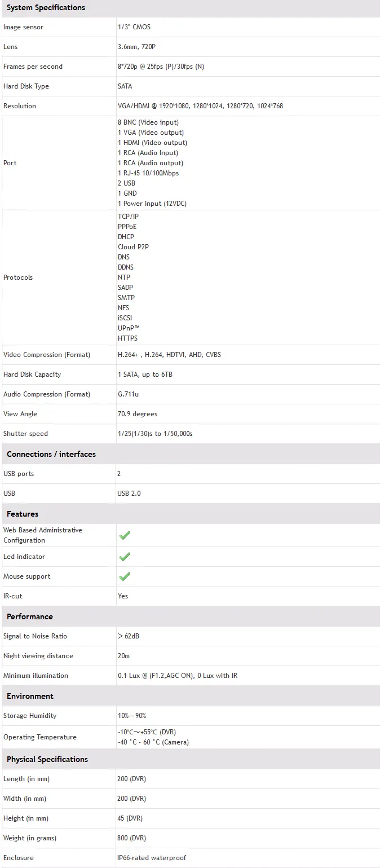380x868 pixels.
Task: Click the USB 2.0 value
Action: click(129, 494)
